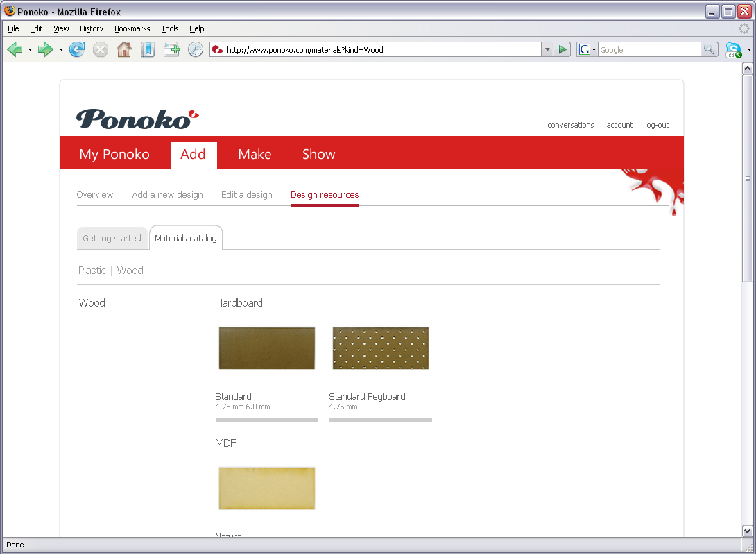Click the new tab folder icon
This screenshot has height=555, width=756.
171,49
